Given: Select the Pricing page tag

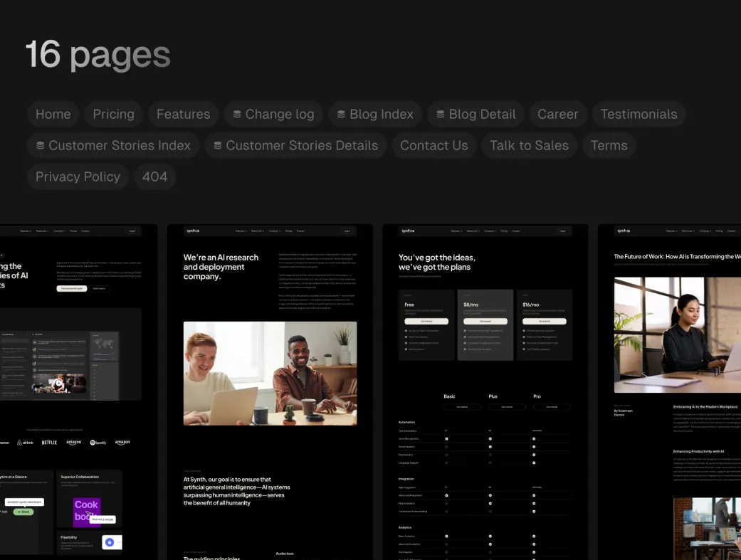Looking at the screenshot, I should [x=113, y=115].
